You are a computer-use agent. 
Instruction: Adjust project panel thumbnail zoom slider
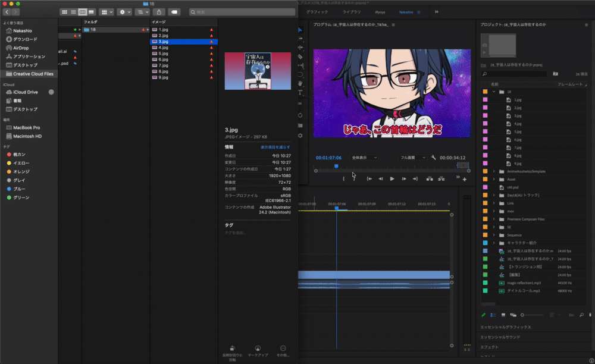[531, 315]
